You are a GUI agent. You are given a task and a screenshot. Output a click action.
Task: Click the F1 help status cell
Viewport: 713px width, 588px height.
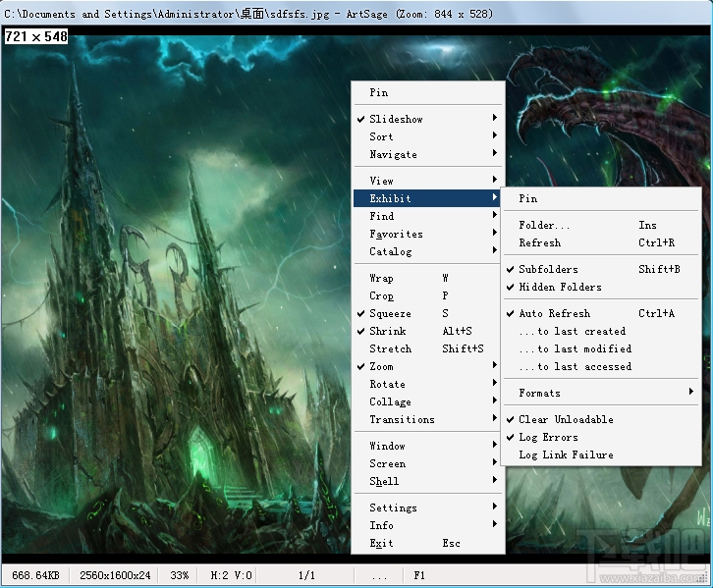418,575
